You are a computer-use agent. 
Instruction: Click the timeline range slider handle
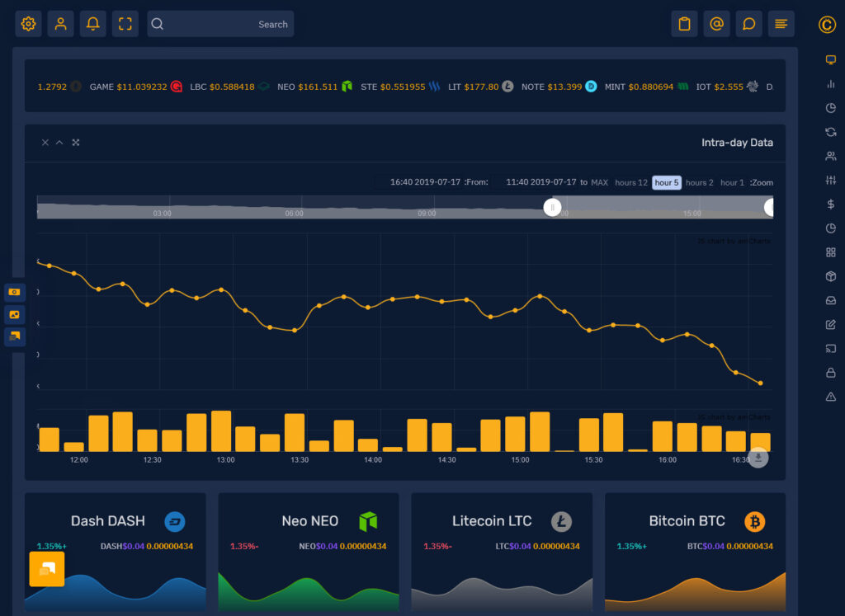tap(553, 207)
